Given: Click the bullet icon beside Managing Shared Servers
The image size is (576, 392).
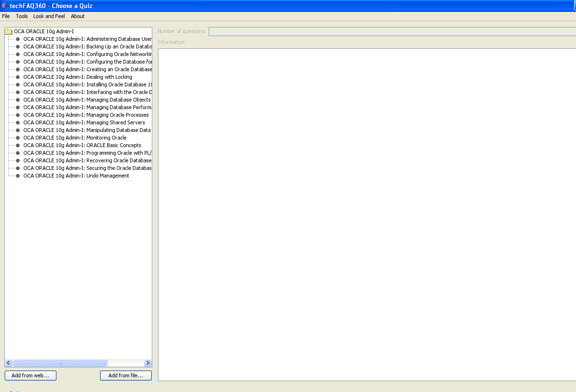Looking at the screenshot, I should pos(18,122).
